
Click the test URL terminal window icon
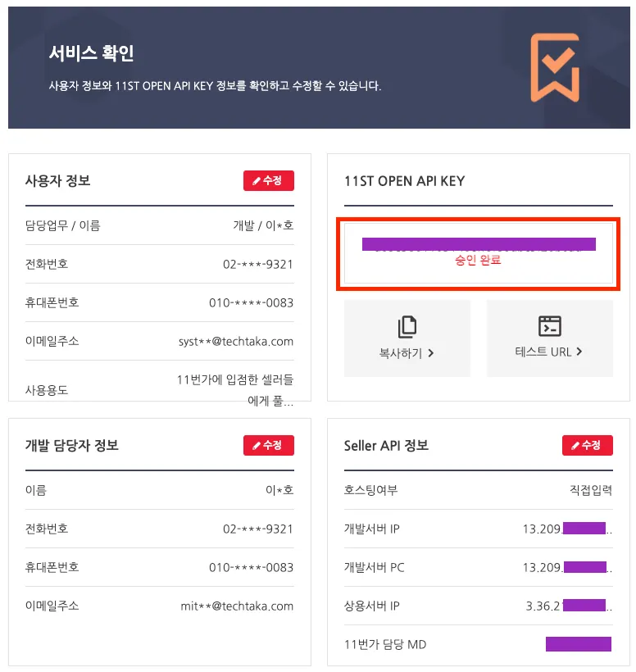549,325
